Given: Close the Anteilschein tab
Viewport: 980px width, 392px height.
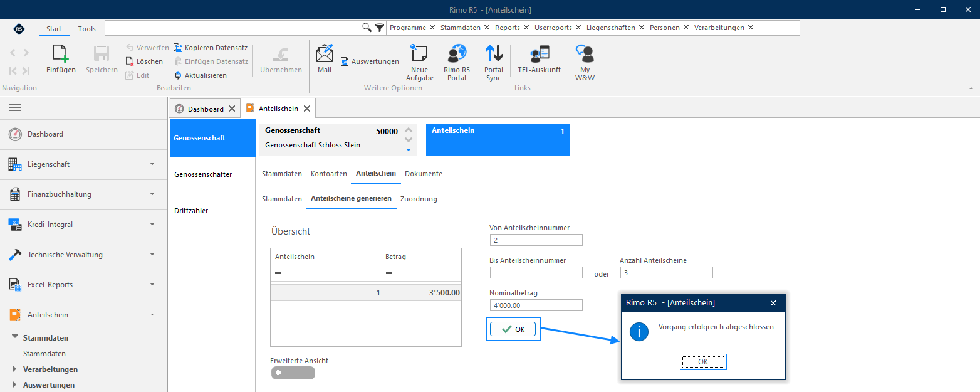Looking at the screenshot, I should [x=307, y=109].
